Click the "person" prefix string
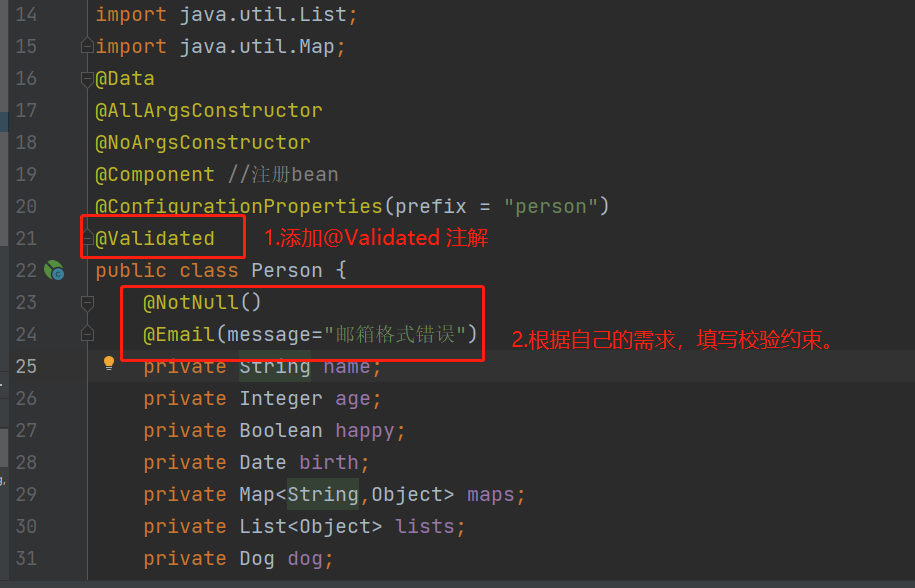The height and width of the screenshot is (588, 915). [550, 206]
